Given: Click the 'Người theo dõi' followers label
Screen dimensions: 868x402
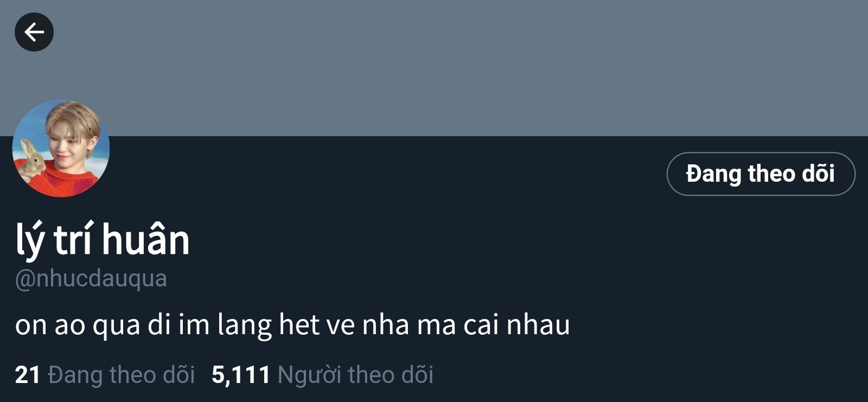Looking at the screenshot, I should point(355,375).
